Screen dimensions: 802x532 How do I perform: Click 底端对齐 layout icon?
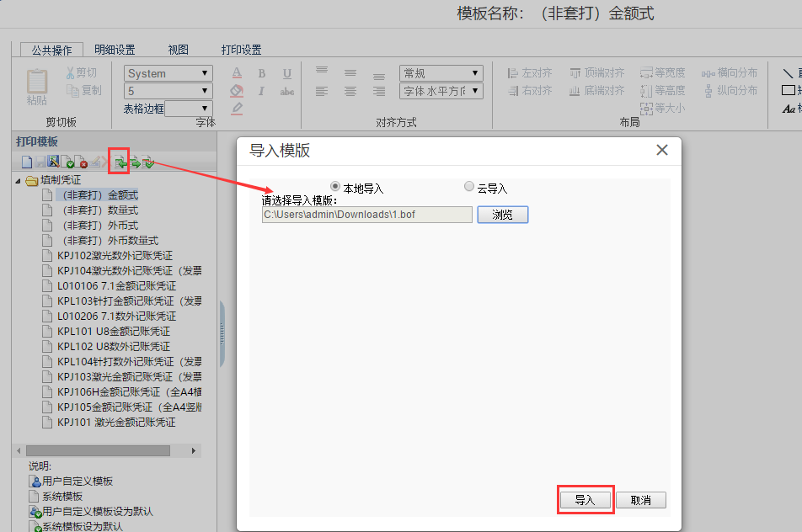[x=575, y=91]
